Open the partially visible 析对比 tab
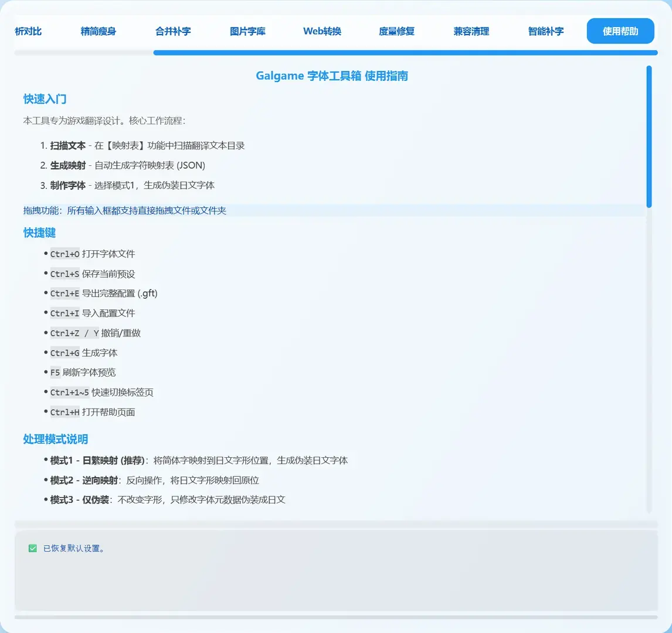The width and height of the screenshot is (672, 633). [x=28, y=31]
